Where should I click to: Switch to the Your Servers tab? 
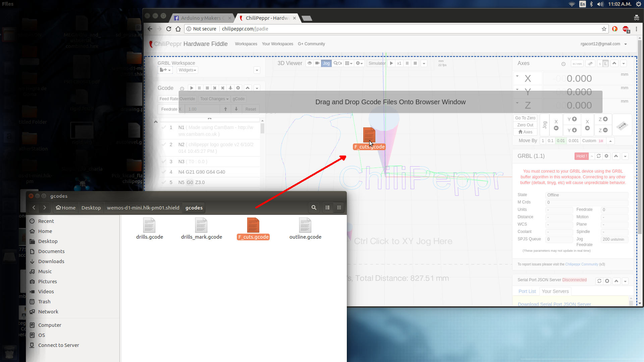point(555,291)
